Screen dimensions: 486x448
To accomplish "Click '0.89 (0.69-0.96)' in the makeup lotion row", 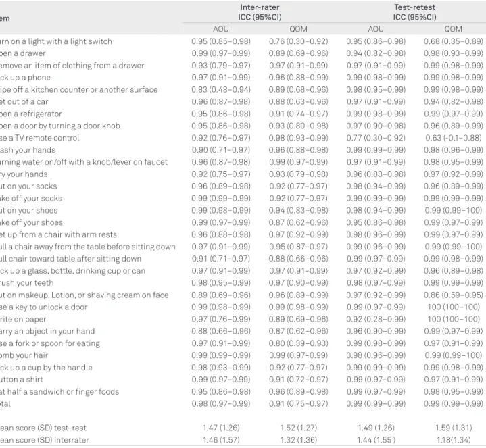I will (x=221, y=295).
